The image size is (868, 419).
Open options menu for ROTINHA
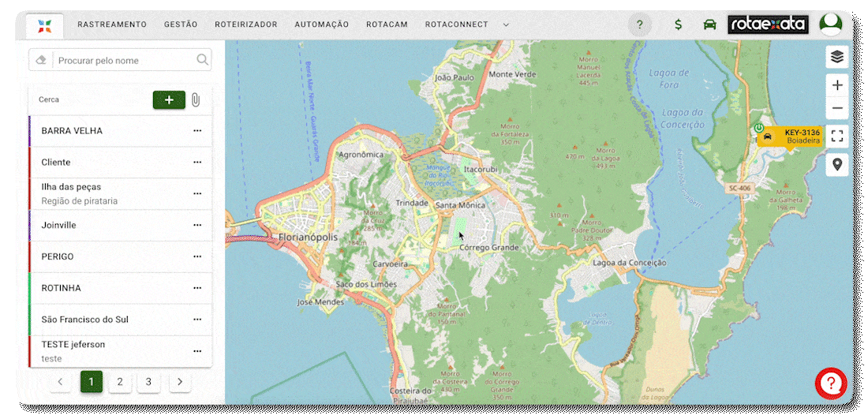[x=197, y=288]
